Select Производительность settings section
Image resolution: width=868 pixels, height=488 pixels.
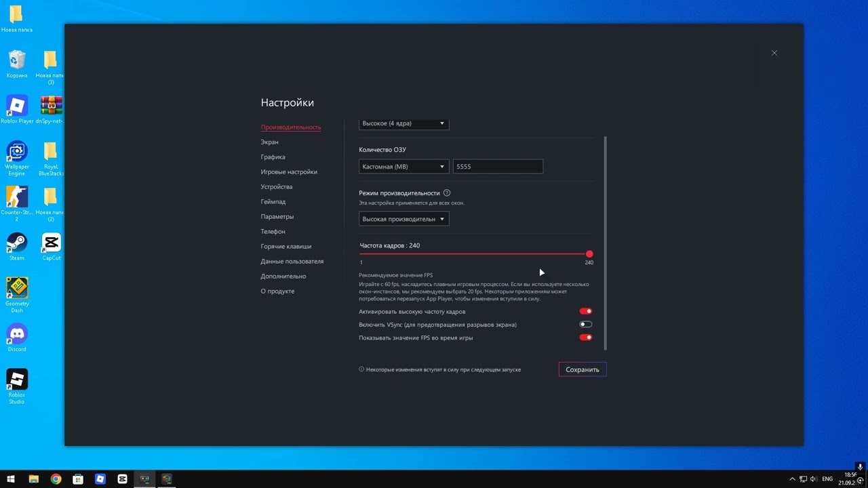click(x=291, y=127)
